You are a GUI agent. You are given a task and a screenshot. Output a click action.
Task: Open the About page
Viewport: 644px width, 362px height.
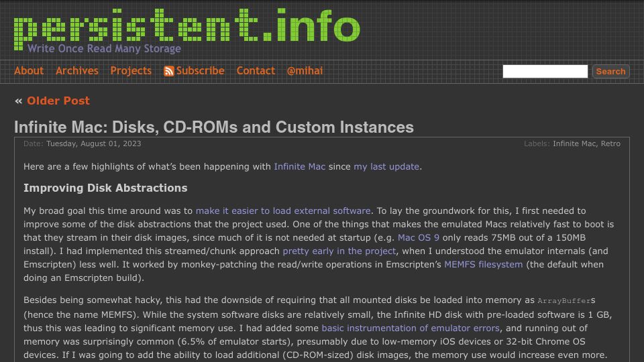(29, 71)
